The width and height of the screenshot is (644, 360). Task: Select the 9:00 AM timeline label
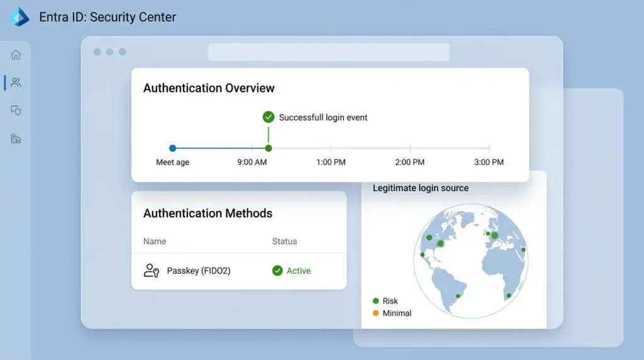[252, 162]
